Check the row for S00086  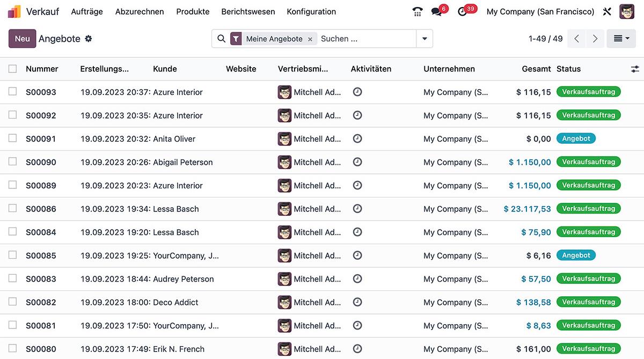point(13,209)
